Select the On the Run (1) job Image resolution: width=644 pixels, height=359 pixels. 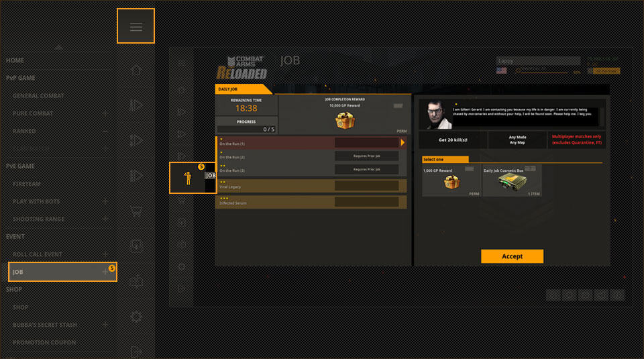tap(311, 142)
